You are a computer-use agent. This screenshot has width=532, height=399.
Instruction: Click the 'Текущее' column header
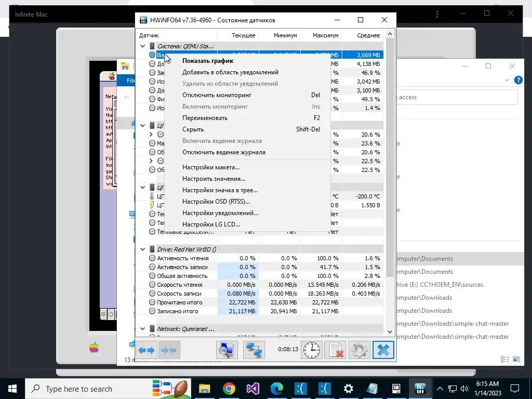237,35
